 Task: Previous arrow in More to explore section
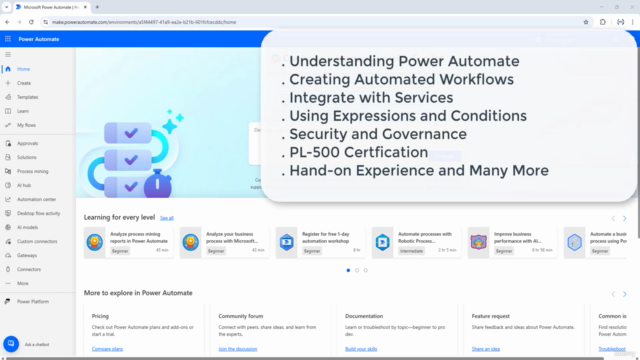click(x=613, y=294)
